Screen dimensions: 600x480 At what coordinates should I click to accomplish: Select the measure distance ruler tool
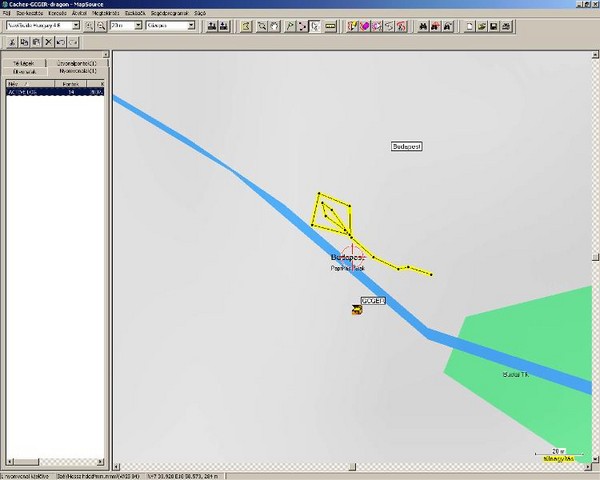tap(329, 26)
